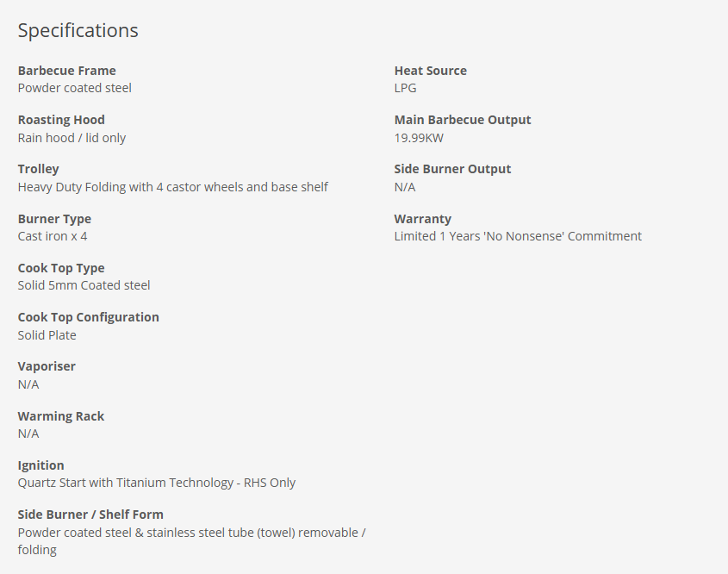Click the Side Burner Output label
The height and width of the screenshot is (574, 728).
452,169
